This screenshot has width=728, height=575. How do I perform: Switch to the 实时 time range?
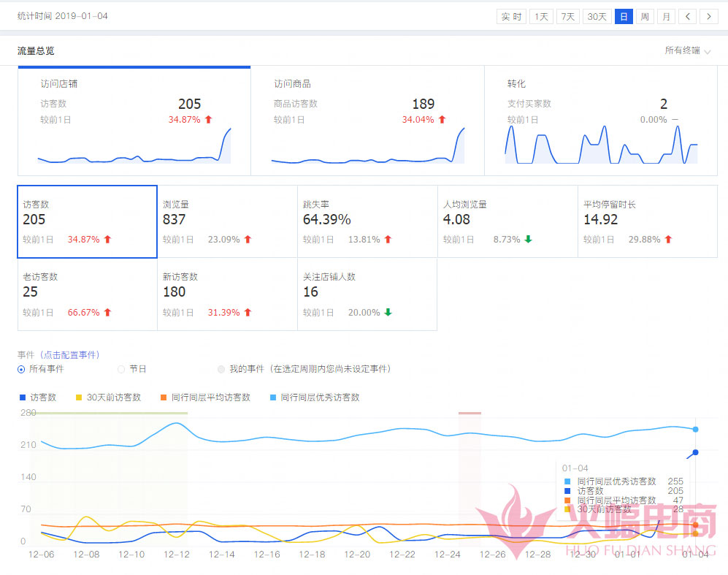(511, 16)
